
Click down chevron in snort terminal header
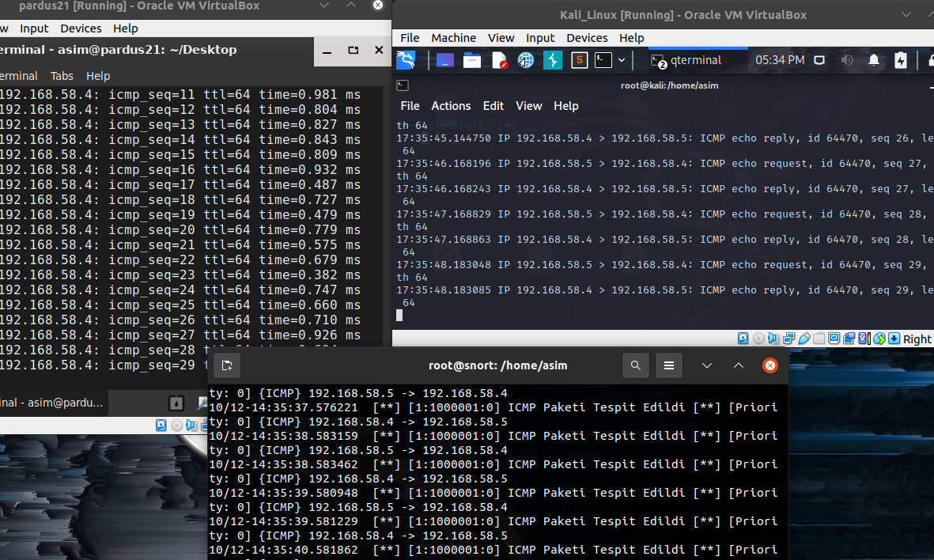[707, 365]
